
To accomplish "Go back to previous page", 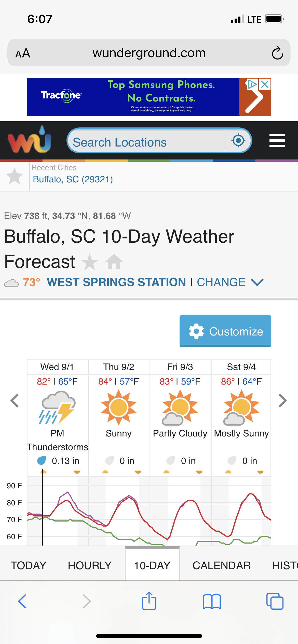I will pyautogui.click(x=22, y=601).
